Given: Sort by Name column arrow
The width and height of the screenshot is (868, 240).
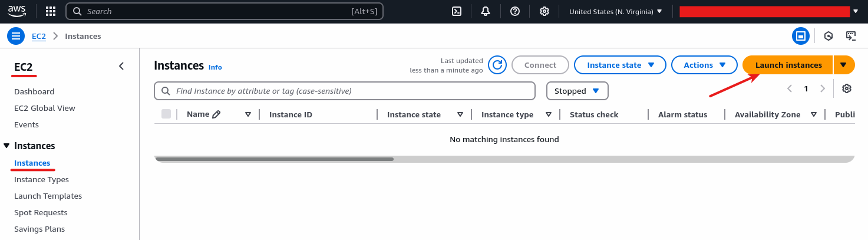Looking at the screenshot, I should point(248,114).
